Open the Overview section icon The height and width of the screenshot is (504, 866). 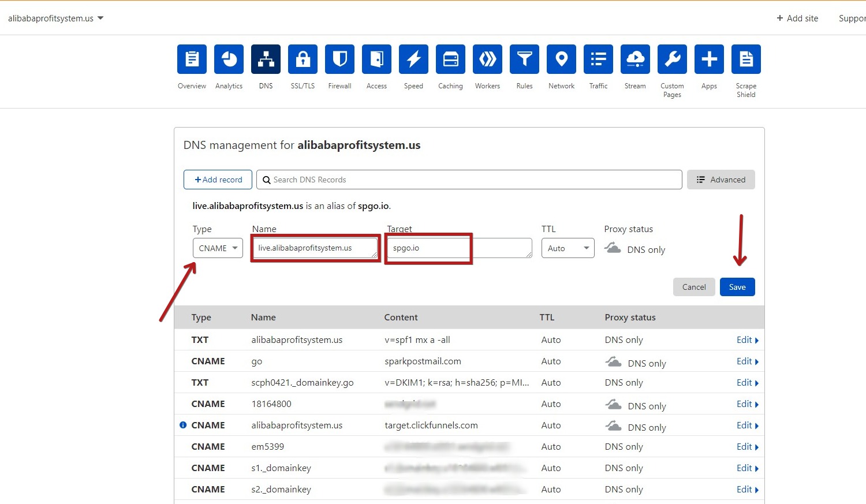coord(192,59)
